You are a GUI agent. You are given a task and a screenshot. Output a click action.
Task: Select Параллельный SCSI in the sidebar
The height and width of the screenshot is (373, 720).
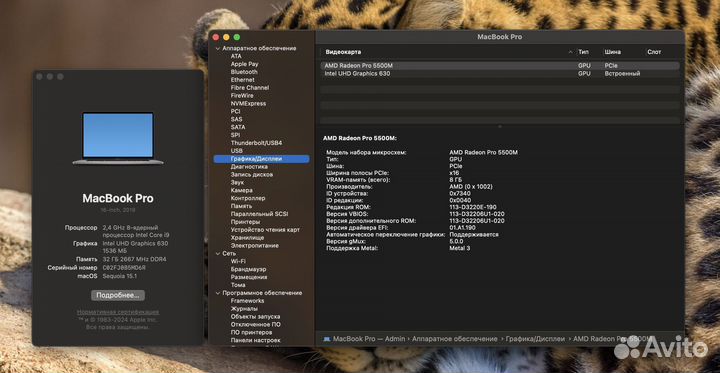coord(259,214)
